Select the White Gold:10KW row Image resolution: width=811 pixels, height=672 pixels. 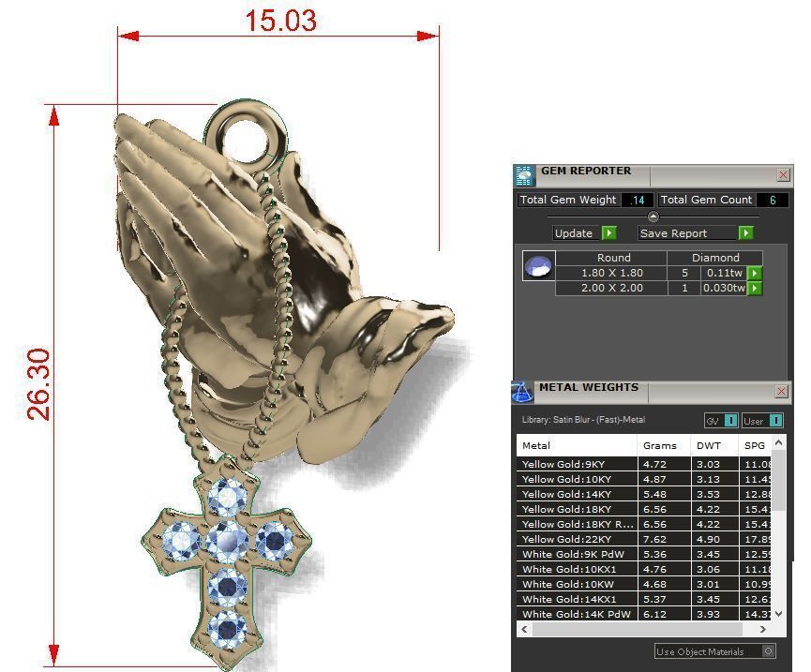click(643, 584)
